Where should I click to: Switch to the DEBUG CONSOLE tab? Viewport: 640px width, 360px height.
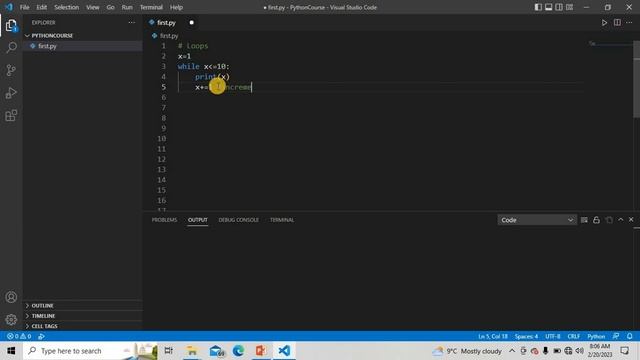pos(238,220)
